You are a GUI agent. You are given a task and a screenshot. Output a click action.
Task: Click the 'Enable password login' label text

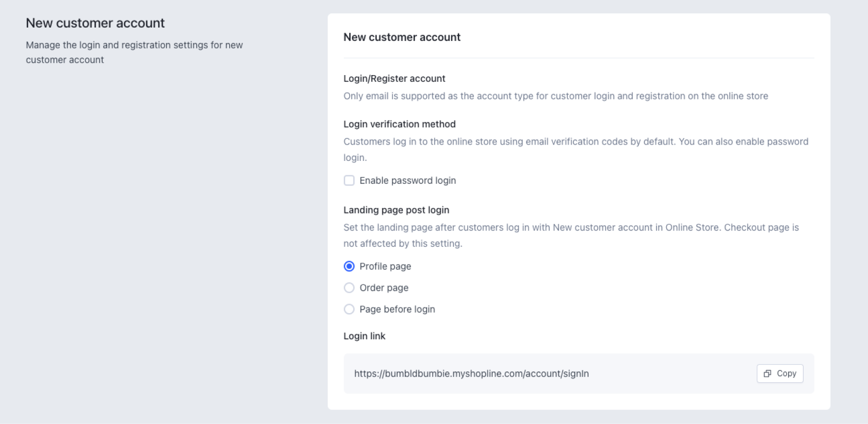pos(407,180)
